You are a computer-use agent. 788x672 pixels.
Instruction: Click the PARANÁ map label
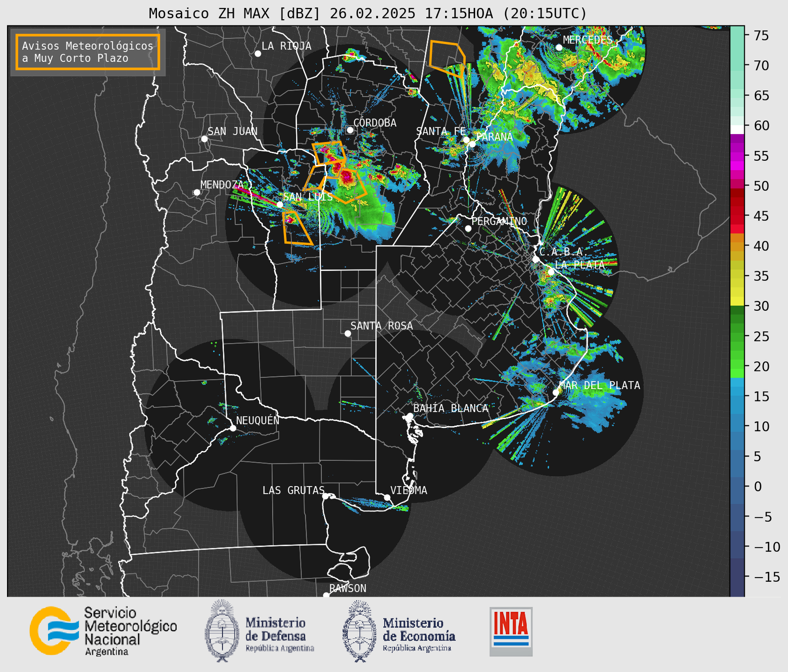[x=495, y=137]
